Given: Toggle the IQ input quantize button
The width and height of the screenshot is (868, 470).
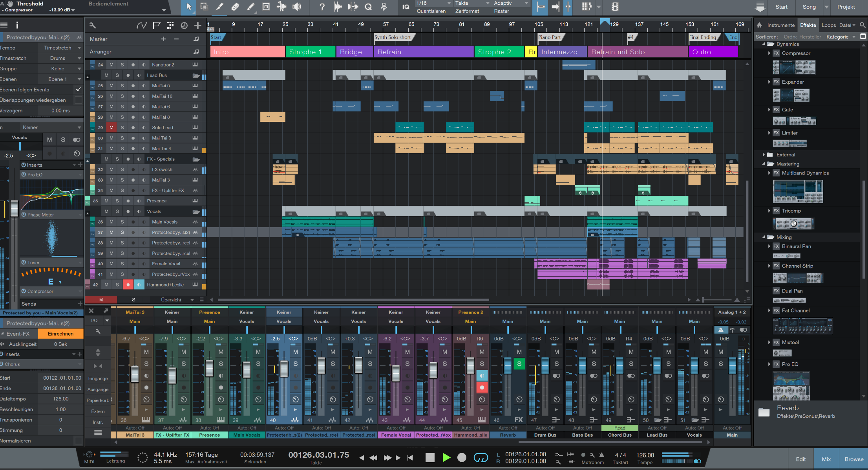Looking at the screenshot, I should [406, 7].
